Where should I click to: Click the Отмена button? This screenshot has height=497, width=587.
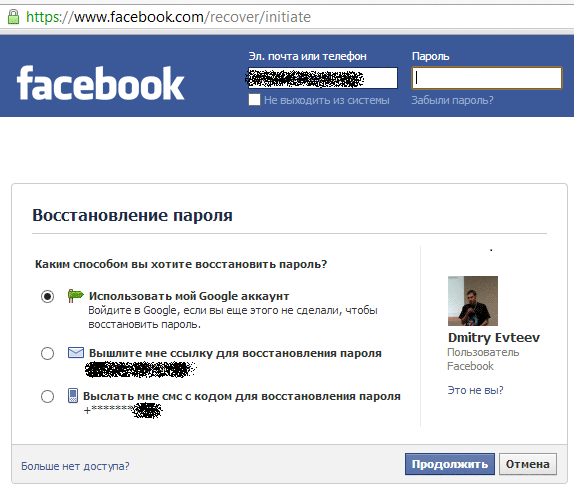527,464
